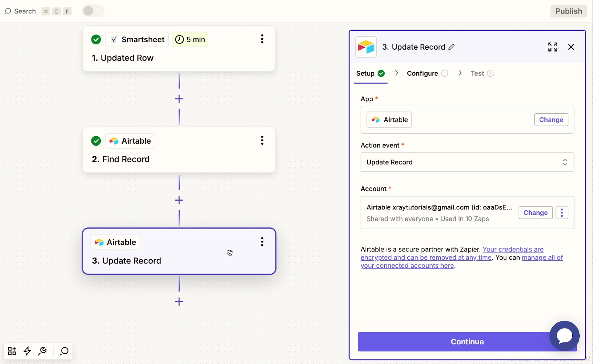Click the 5 min polling interval badge
Screen dimensions: 593x364
[190, 40]
